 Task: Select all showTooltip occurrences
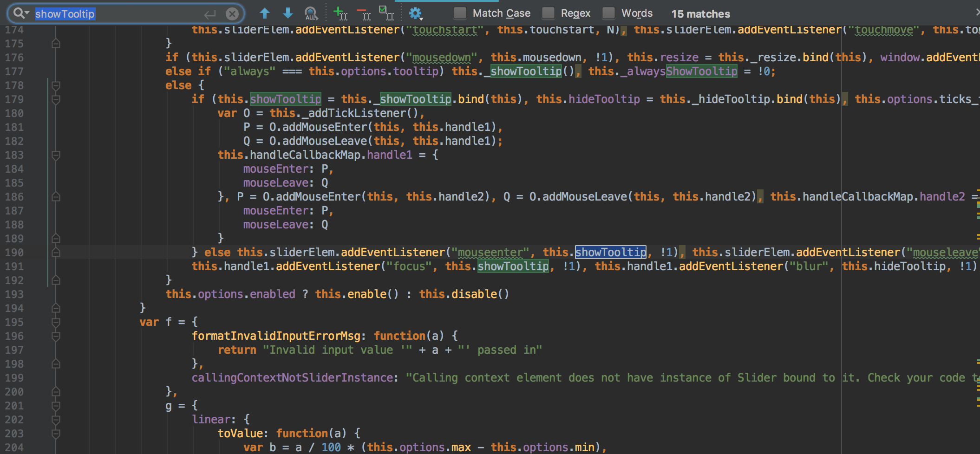pyautogui.click(x=387, y=13)
